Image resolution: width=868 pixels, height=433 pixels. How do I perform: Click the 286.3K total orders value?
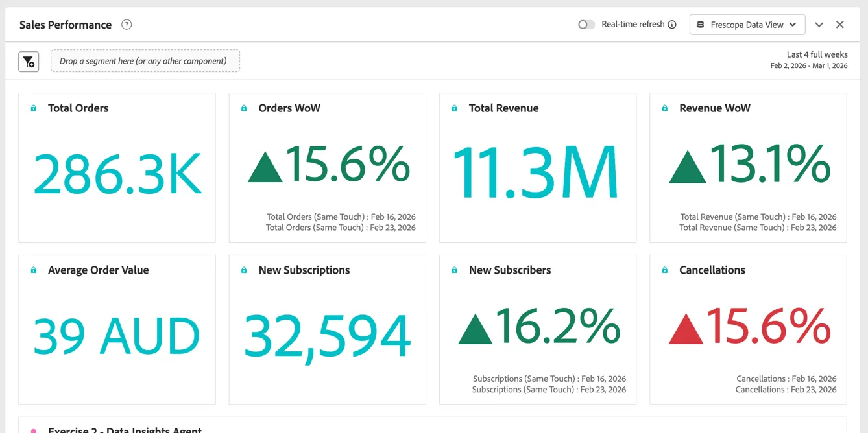117,174
